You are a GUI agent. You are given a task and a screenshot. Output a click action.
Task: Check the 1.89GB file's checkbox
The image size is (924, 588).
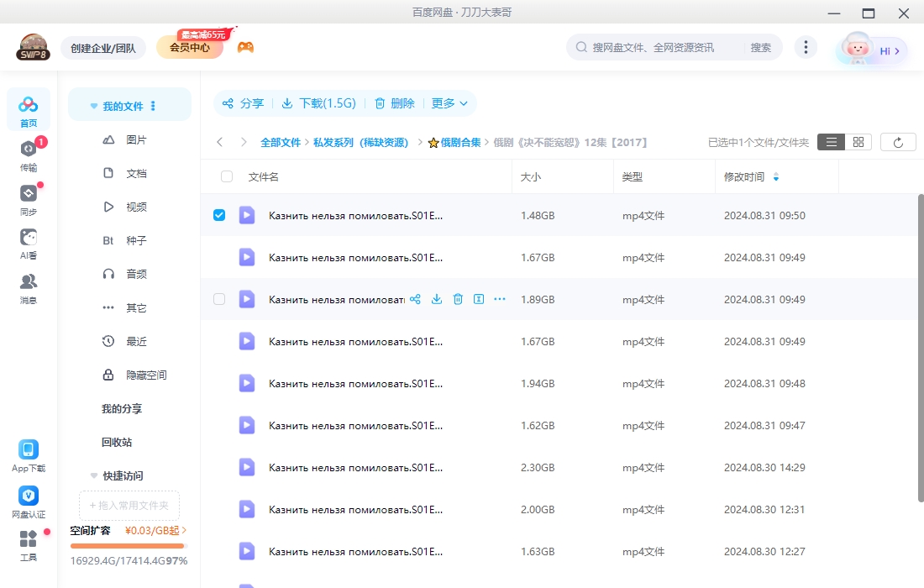point(219,298)
